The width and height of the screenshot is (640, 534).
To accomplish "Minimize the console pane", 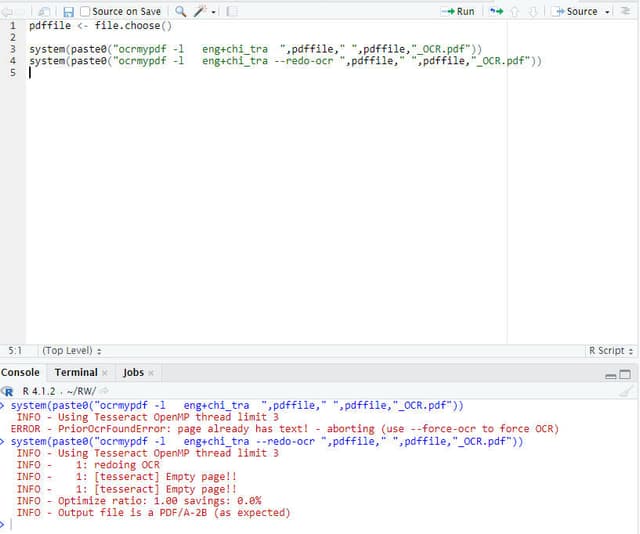I will pos(610,374).
